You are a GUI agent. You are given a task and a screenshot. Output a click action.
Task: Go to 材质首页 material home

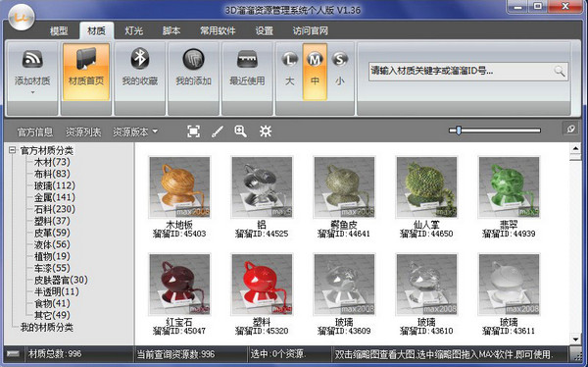[86, 72]
